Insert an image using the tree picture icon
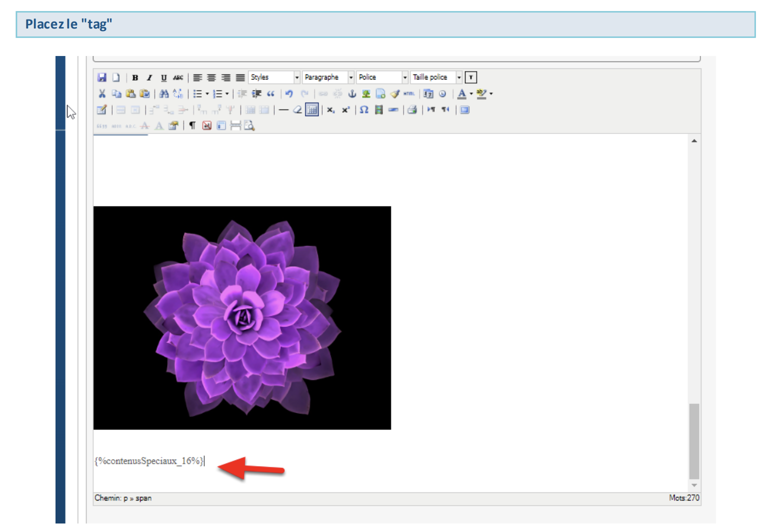The image size is (771, 532). pos(366,93)
